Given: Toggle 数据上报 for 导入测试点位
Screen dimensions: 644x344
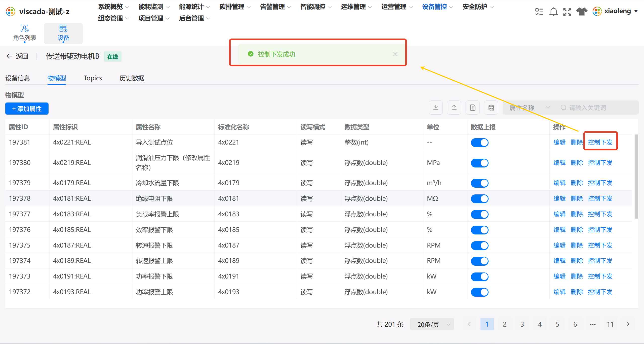Looking at the screenshot, I should pos(479,143).
